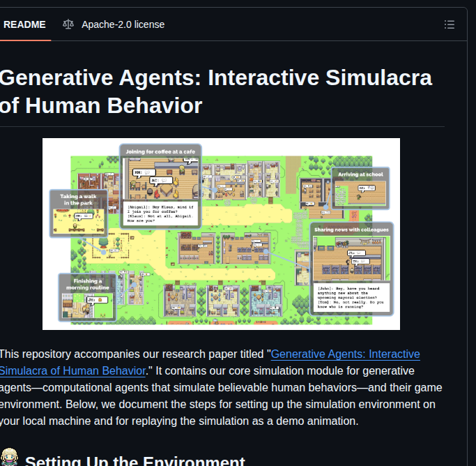
Task: Switch to the README tab
Action: pos(24,24)
